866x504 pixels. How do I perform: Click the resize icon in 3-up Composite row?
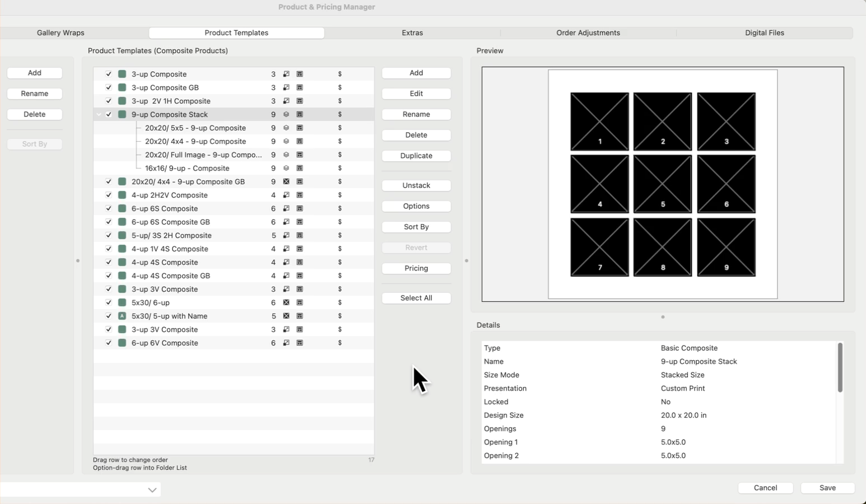(286, 74)
